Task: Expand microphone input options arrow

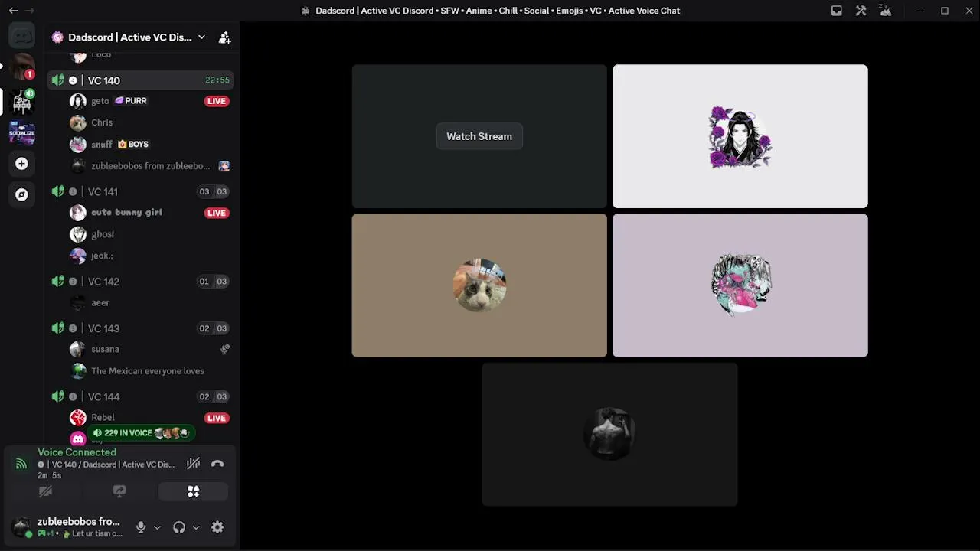Action: [157, 527]
